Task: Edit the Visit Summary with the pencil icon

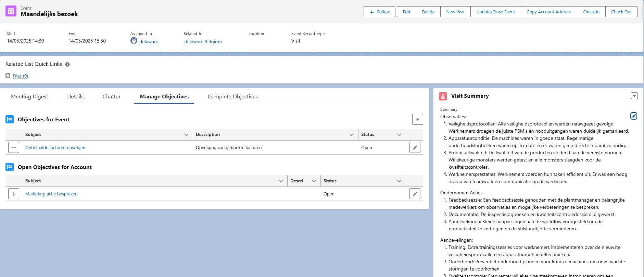Action: point(633,116)
